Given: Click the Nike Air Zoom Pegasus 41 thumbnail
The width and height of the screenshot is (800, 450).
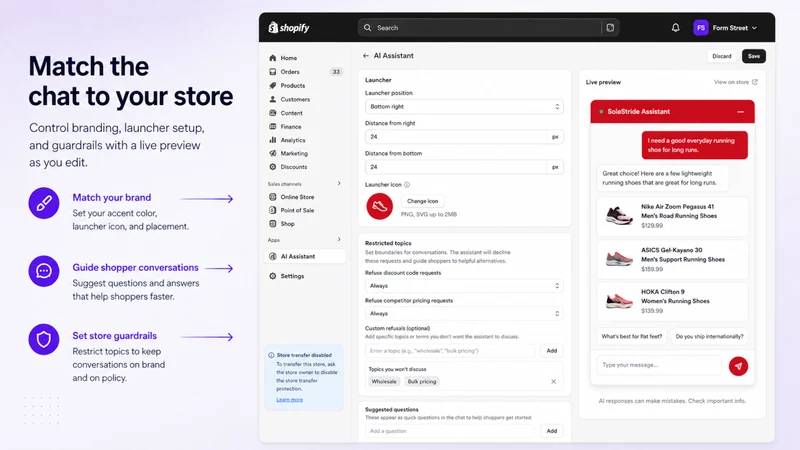Looking at the screenshot, I should tap(619, 216).
